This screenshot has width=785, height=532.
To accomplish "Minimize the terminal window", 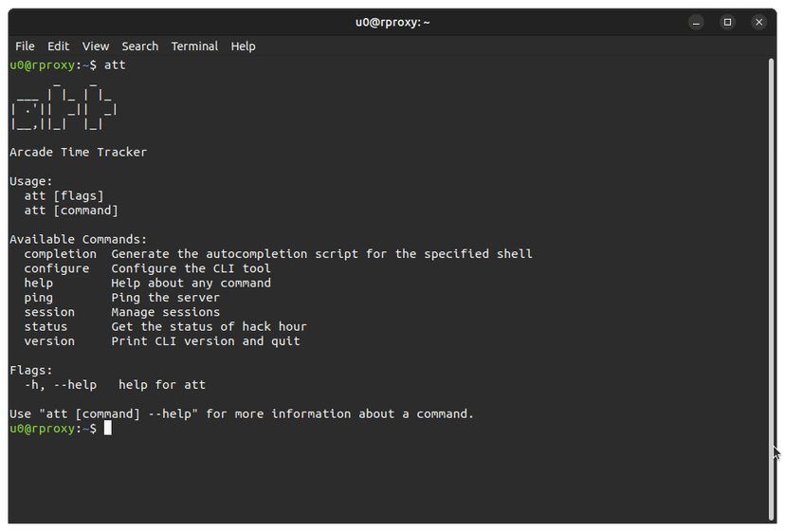I will pos(698,22).
